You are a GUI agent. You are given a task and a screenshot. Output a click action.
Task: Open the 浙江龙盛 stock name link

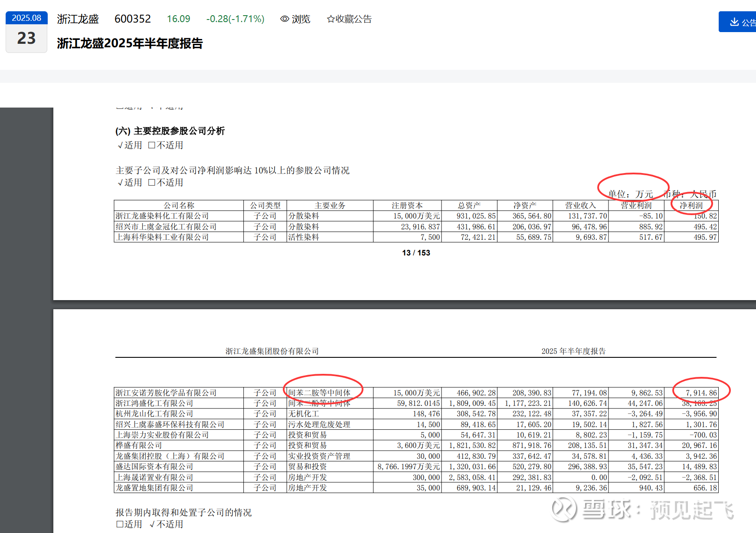[78, 19]
